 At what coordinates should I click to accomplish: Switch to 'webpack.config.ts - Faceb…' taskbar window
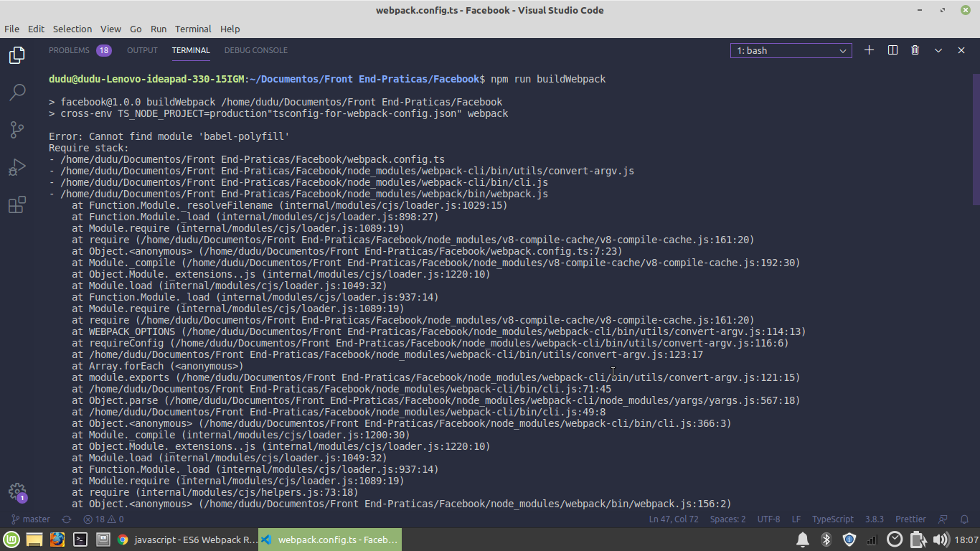(330, 540)
